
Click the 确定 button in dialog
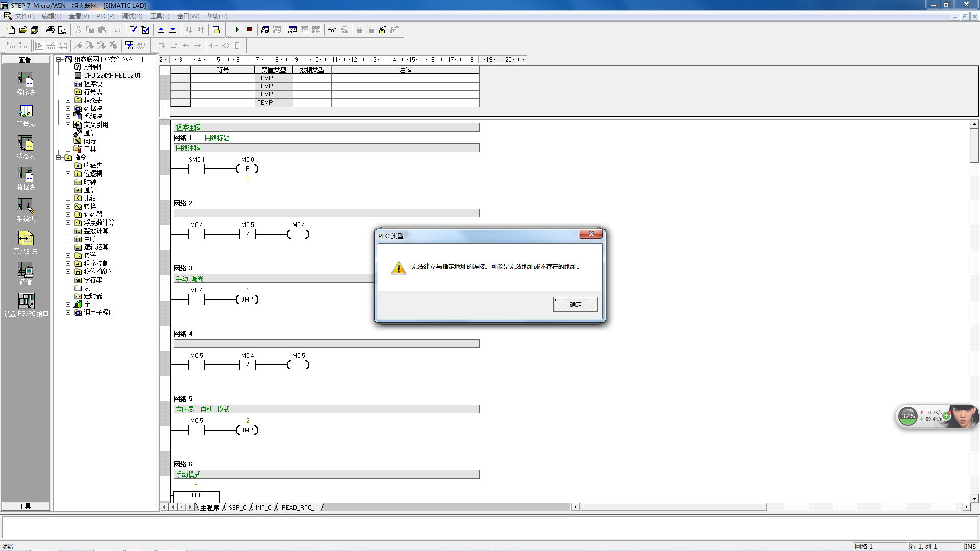[x=575, y=305]
